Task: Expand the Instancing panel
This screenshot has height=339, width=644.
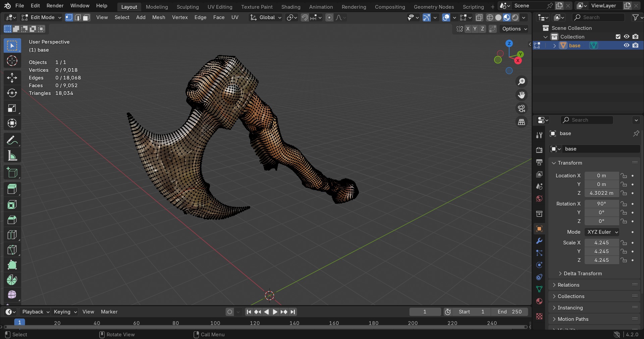Action: point(570,308)
